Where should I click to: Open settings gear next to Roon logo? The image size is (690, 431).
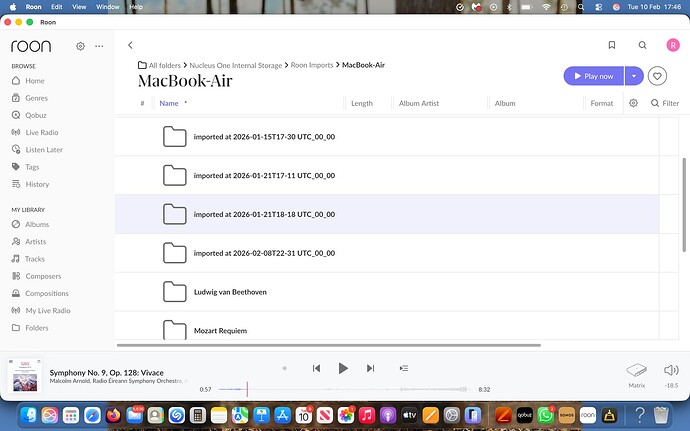pyautogui.click(x=81, y=46)
